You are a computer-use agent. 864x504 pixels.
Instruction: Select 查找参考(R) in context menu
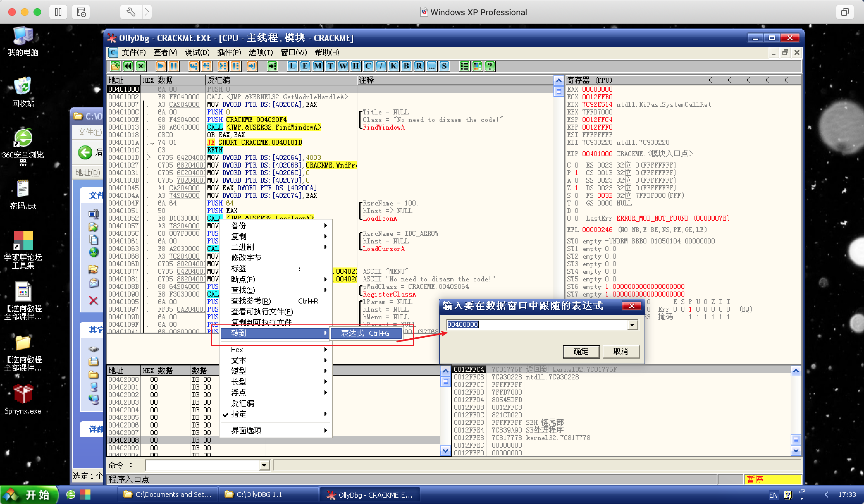click(251, 301)
